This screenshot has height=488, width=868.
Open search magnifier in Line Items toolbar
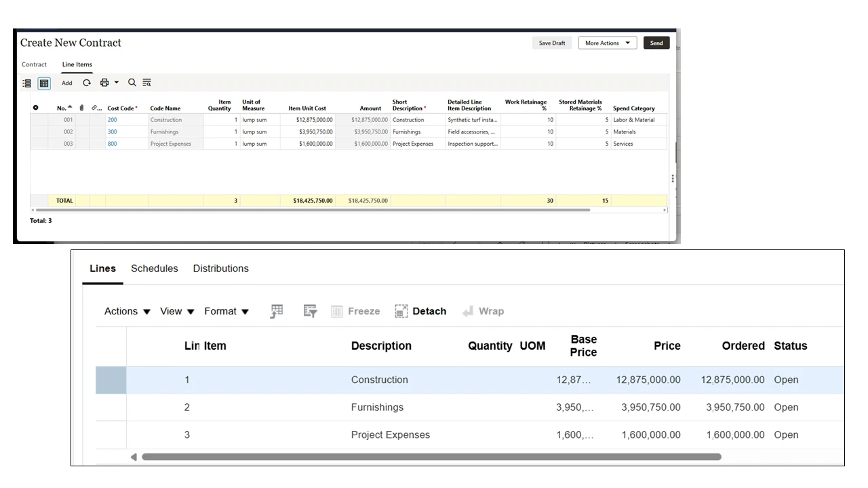pyautogui.click(x=132, y=83)
